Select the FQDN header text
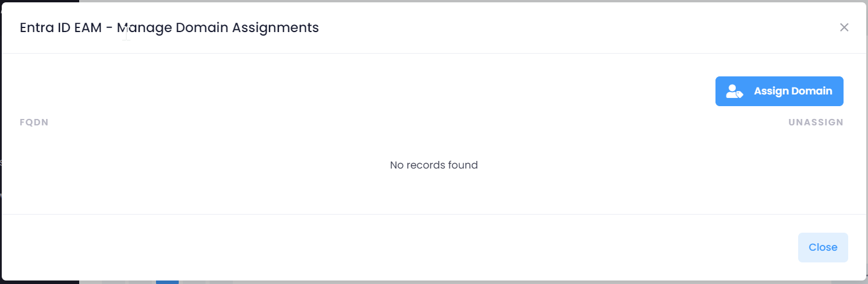 click(34, 122)
